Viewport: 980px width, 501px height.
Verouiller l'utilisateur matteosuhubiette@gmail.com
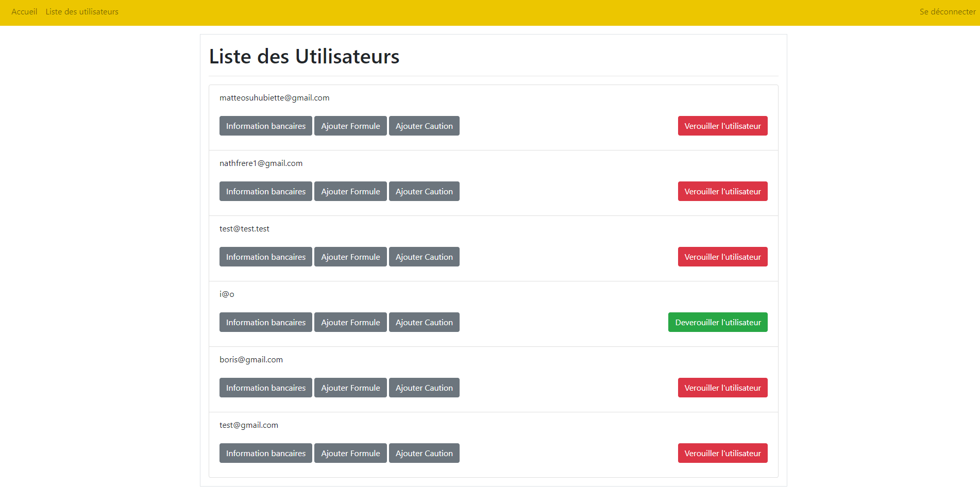pyautogui.click(x=722, y=126)
